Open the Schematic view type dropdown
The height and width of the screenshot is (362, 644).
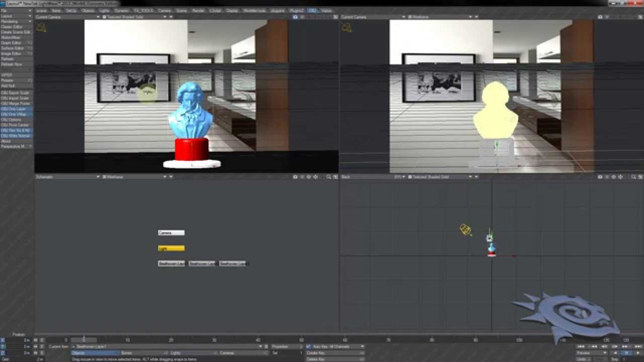pyautogui.click(x=66, y=177)
